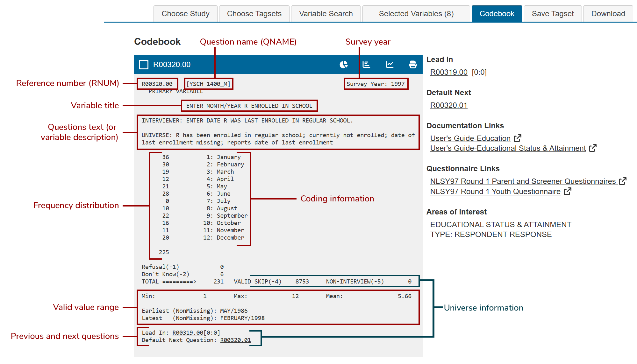This screenshot has height=364, width=637.
Task: Follow Lead In link R00319.00 in sidebar
Action: [448, 72]
